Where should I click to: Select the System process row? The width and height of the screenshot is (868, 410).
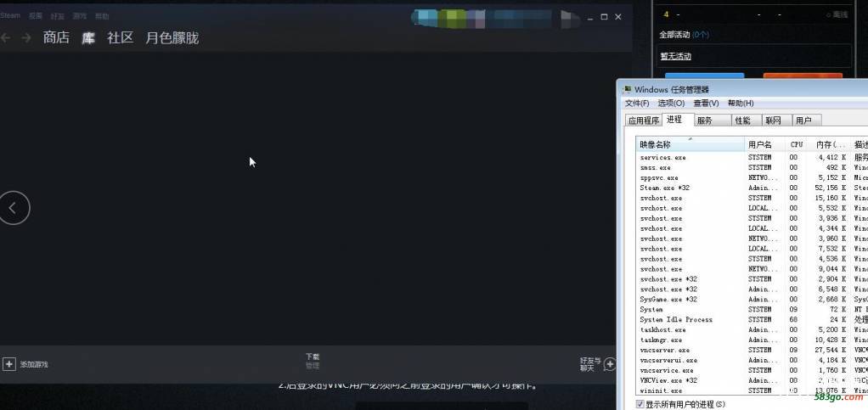click(x=752, y=309)
